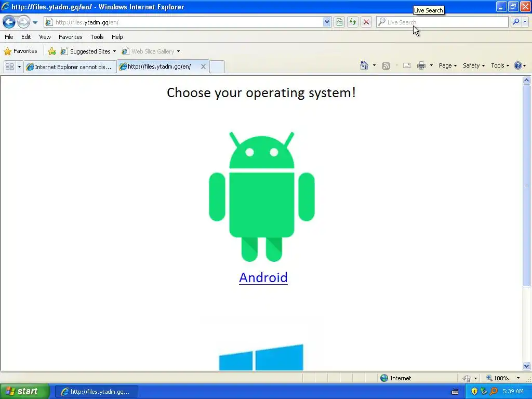Click the Protected Mode status icon

[467, 378]
